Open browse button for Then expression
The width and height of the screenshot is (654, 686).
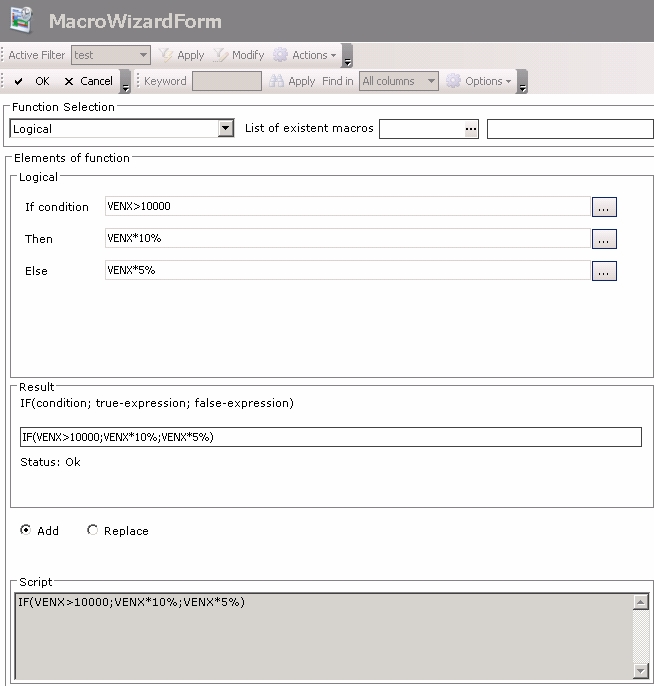[604, 239]
